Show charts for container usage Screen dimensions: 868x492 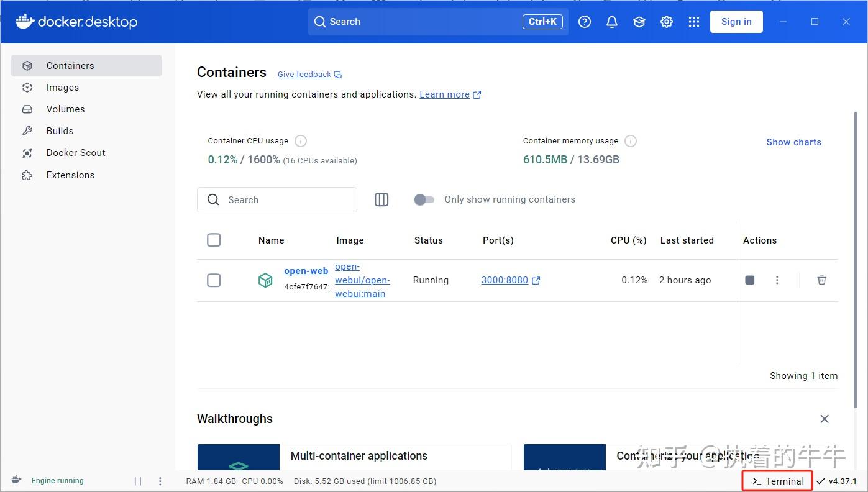793,142
